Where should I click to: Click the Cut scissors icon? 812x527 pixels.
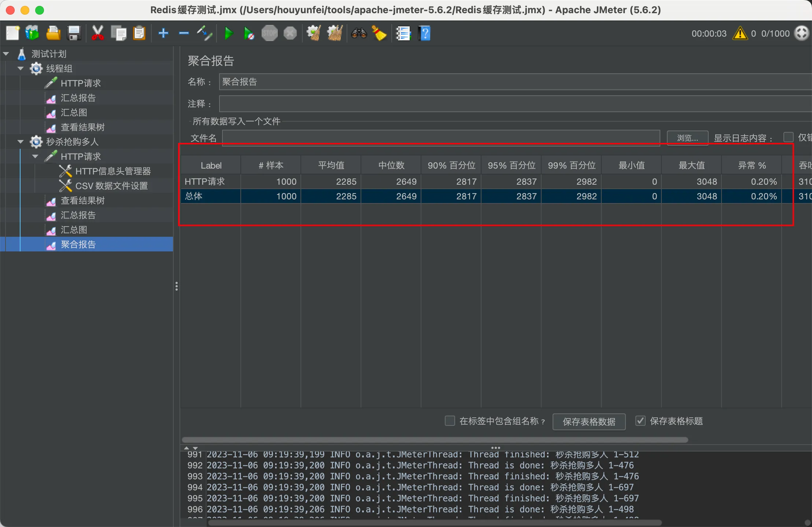97,33
